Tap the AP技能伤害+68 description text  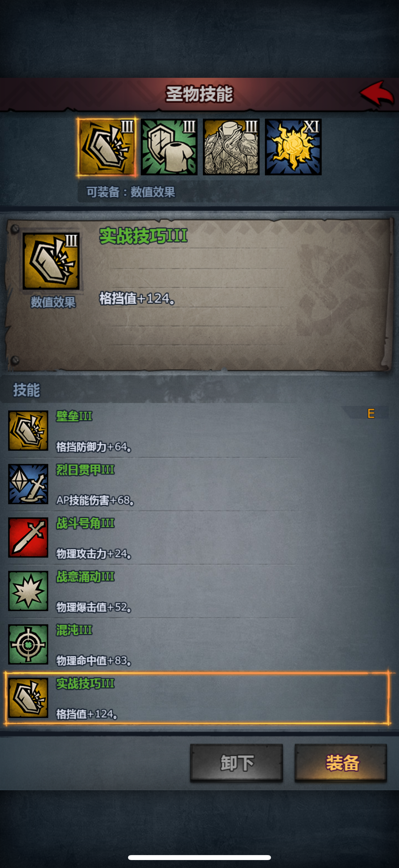[x=95, y=501]
